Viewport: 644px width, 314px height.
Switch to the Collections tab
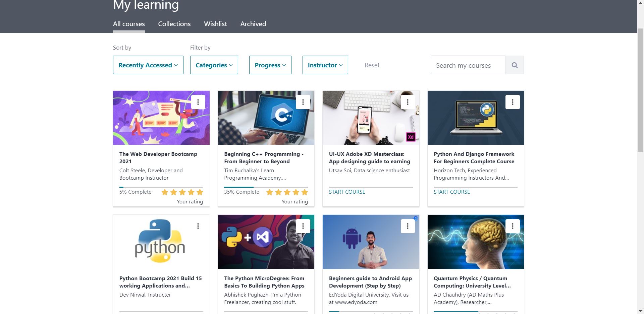pos(174,24)
